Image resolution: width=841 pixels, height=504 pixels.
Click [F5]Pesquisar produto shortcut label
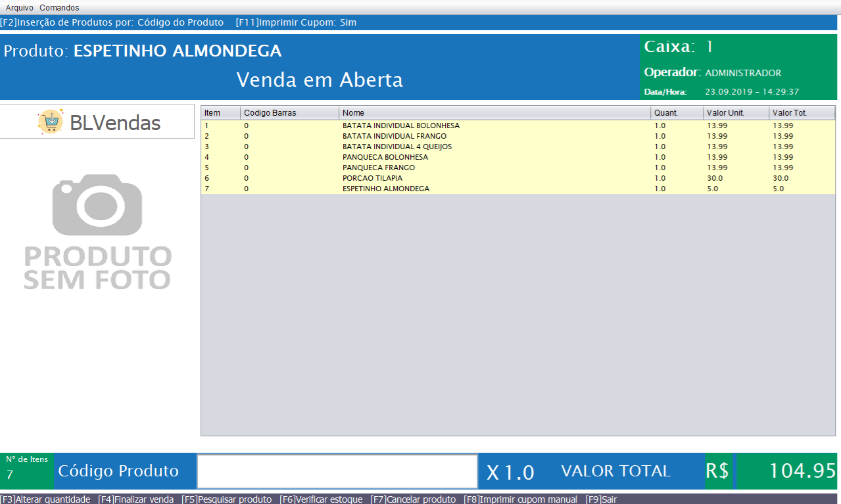(227, 499)
